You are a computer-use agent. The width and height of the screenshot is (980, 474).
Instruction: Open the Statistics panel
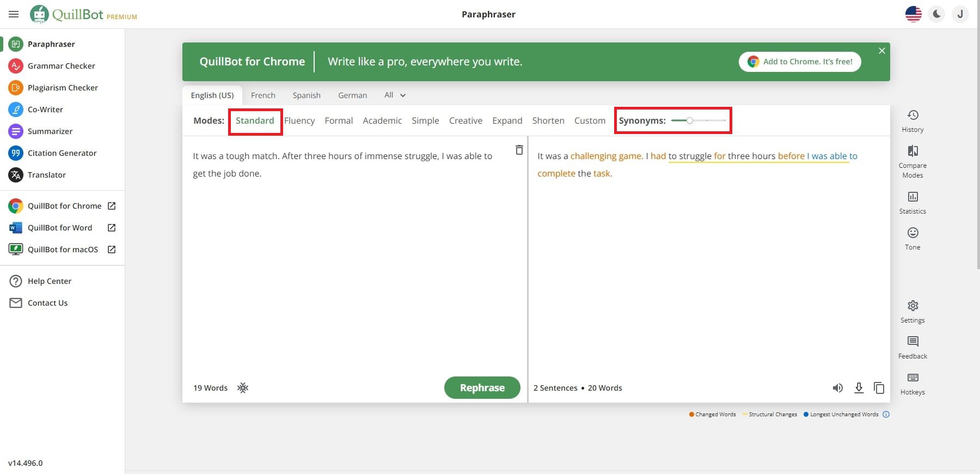(x=912, y=197)
